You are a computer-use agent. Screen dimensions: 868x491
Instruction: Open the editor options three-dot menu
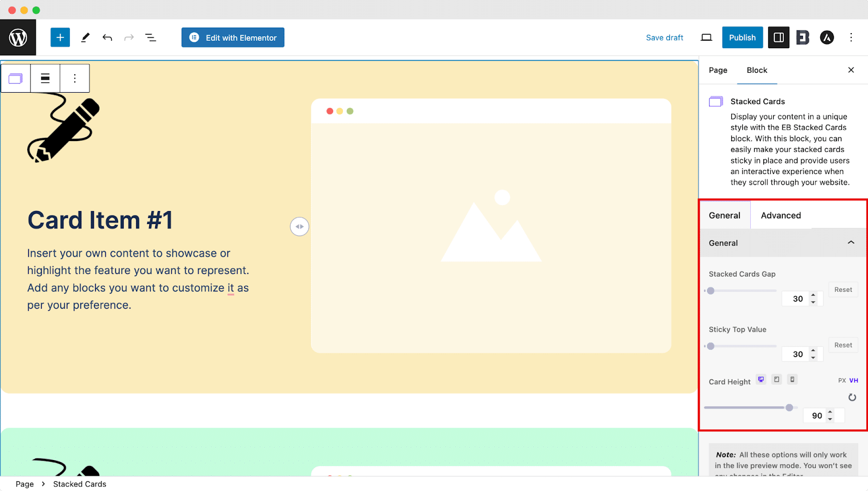tap(851, 37)
